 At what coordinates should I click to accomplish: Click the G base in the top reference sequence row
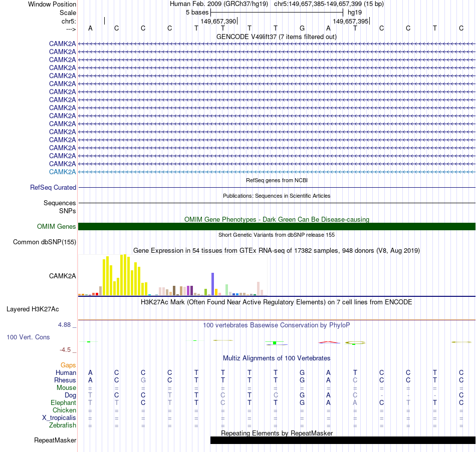pos(302,28)
